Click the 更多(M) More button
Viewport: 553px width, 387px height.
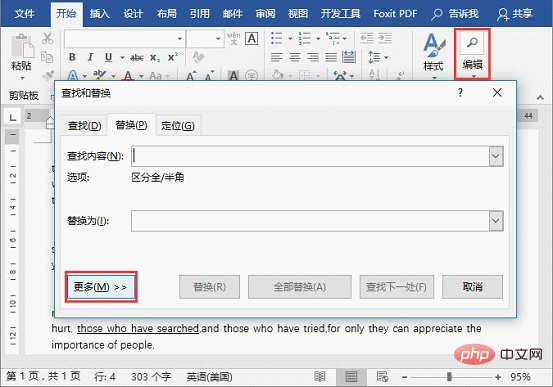tap(101, 287)
